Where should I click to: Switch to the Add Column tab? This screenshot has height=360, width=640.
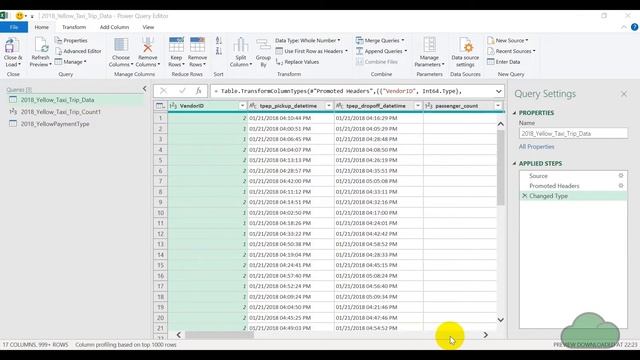tap(114, 27)
